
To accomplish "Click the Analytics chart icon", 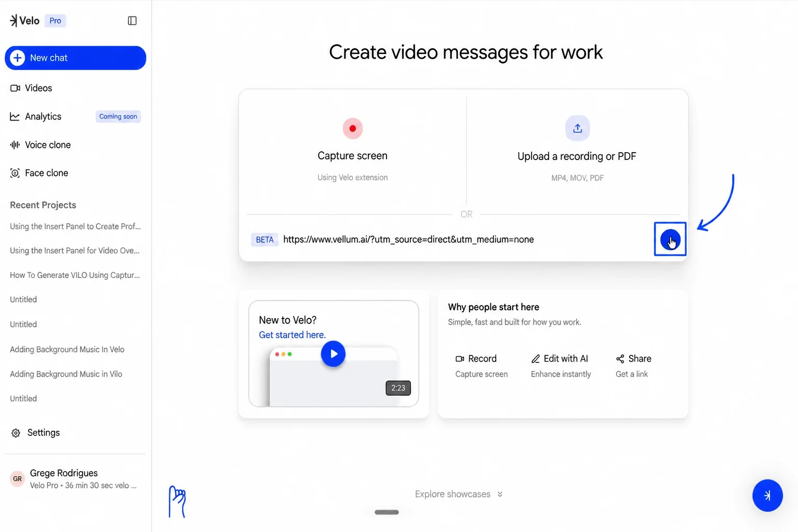I will tap(15, 116).
